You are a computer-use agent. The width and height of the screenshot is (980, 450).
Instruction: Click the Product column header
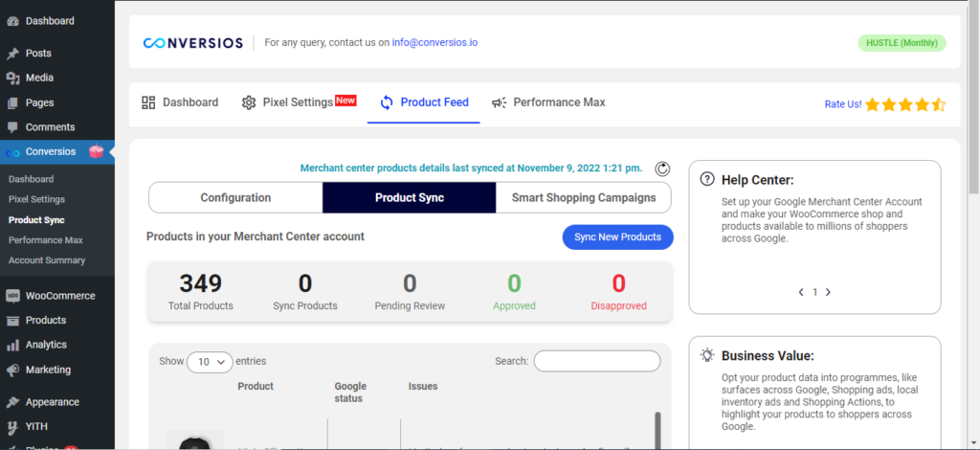[256, 386]
